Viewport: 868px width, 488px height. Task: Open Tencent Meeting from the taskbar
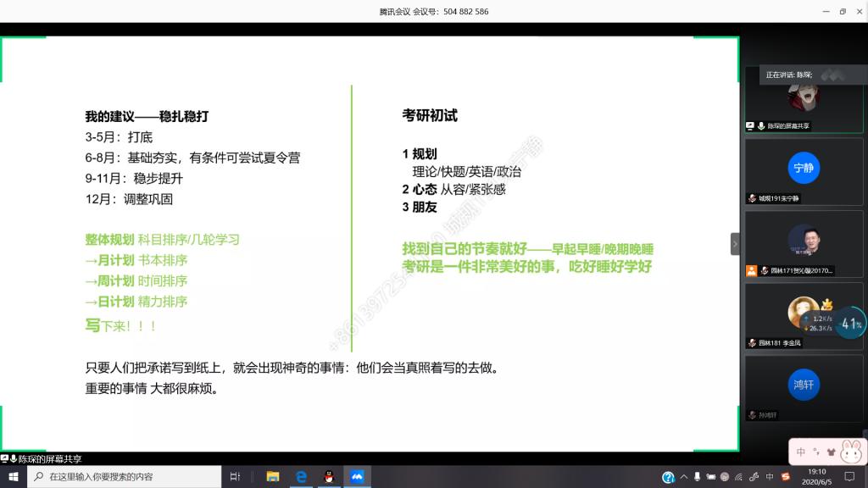tap(357, 477)
